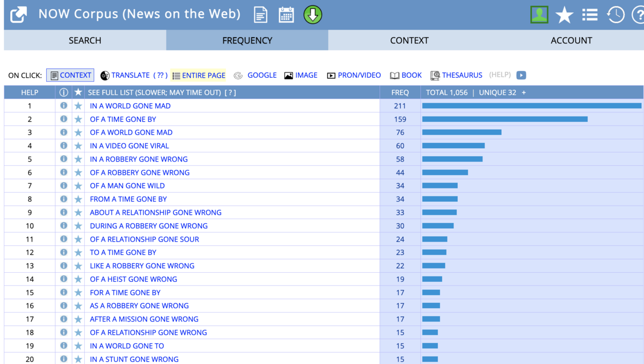Screen dimensions: 644x364
Task: Click the HELP column header
Action: click(x=30, y=92)
